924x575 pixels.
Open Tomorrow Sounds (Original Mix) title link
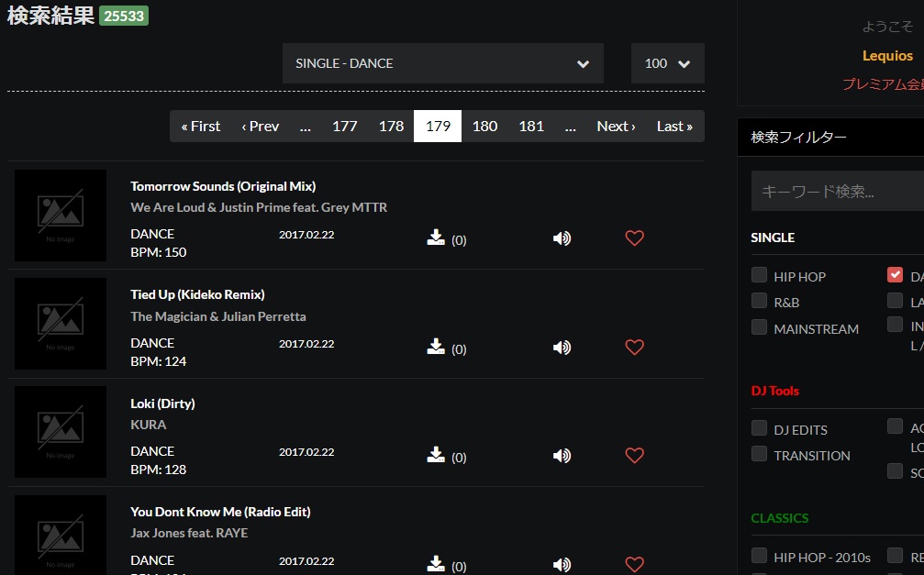coord(223,186)
